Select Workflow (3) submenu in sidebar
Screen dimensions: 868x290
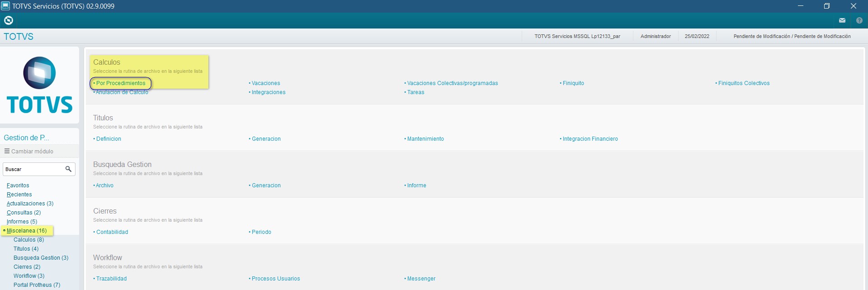pos(29,276)
